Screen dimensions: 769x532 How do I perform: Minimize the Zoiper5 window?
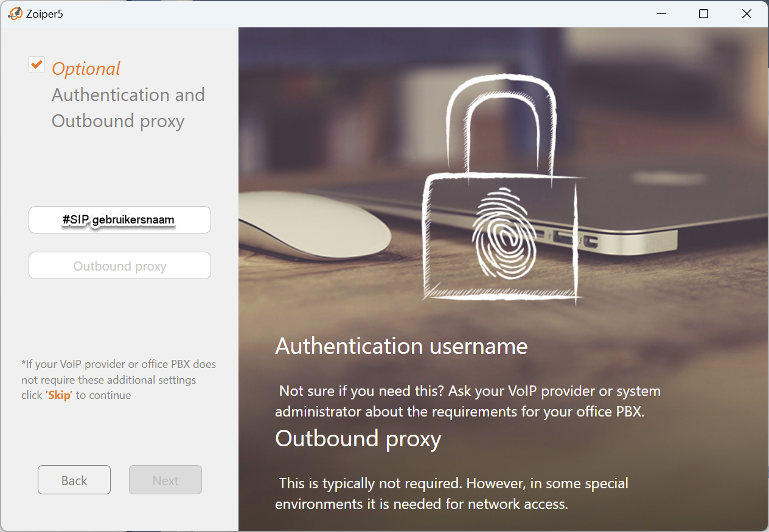pyautogui.click(x=661, y=13)
